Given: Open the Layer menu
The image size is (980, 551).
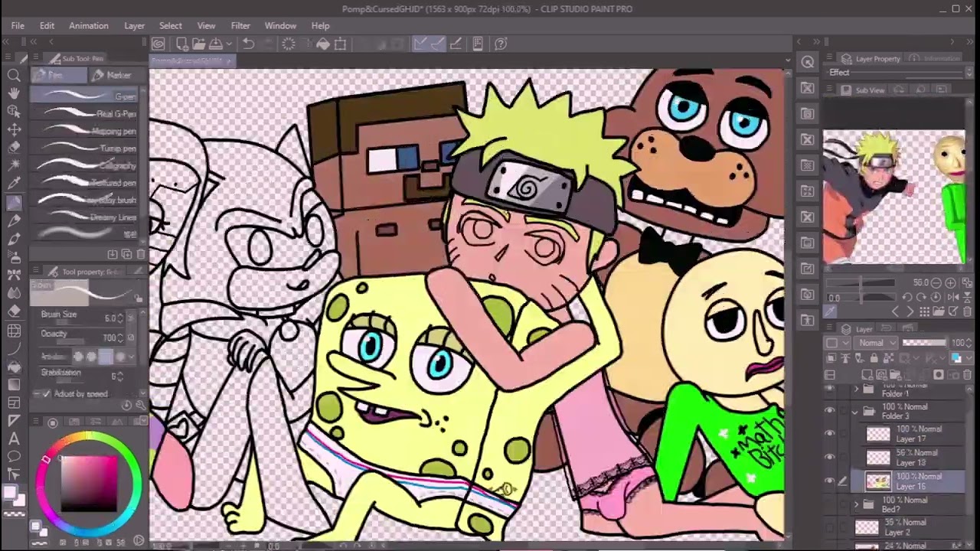Looking at the screenshot, I should [135, 25].
